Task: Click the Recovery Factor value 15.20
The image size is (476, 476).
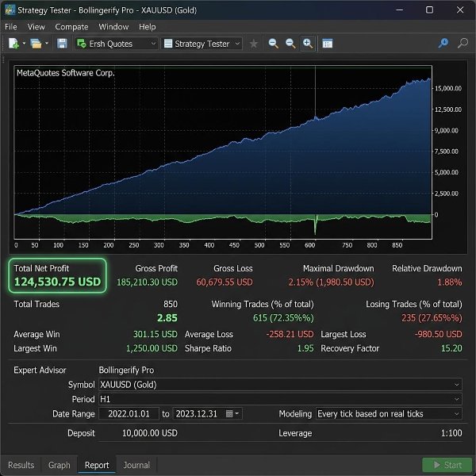Action: [x=451, y=348]
